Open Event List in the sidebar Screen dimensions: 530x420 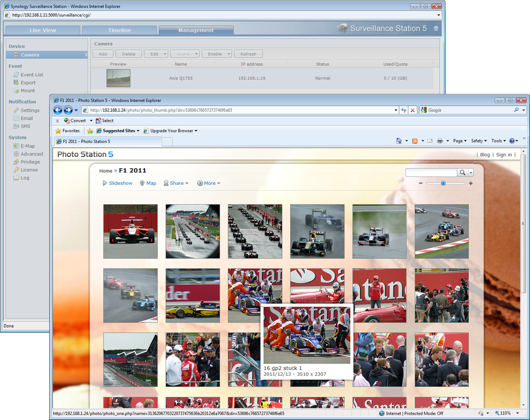(x=28, y=75)
